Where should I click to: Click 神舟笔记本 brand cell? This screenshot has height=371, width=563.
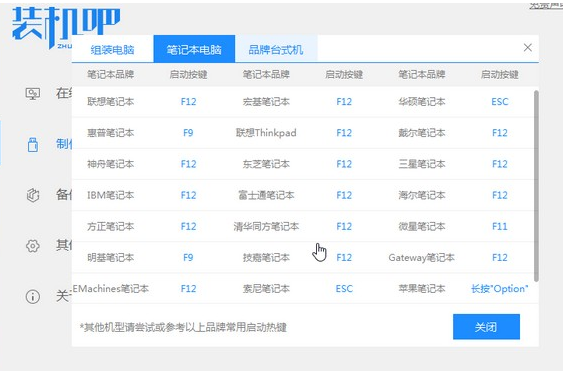click(x=111, y=164)
